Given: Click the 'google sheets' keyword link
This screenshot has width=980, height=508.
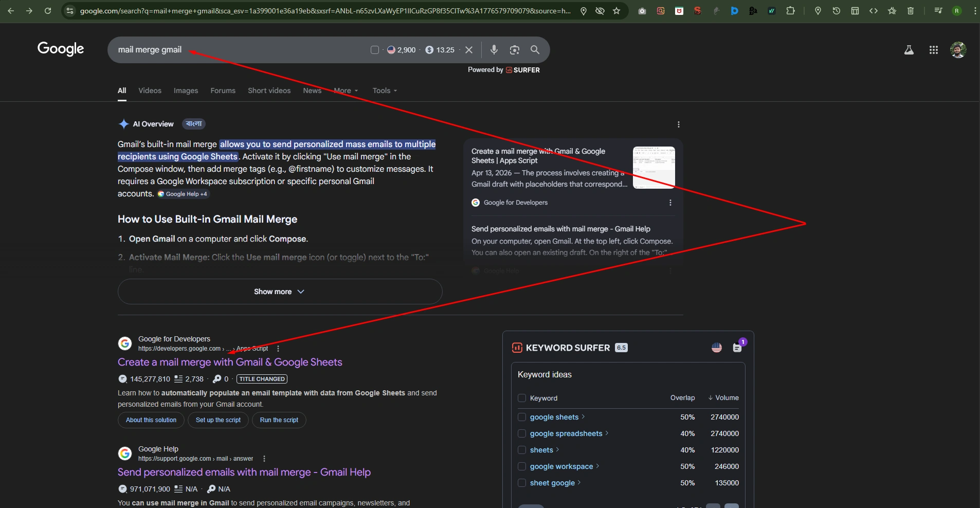Looking at the screenshot, I should pos(554,417).
